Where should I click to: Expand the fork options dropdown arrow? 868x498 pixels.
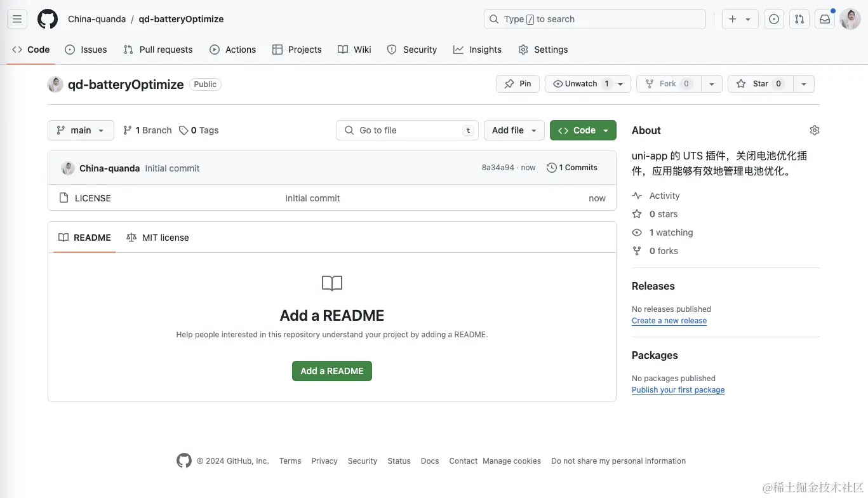click(x=712, y=84)
